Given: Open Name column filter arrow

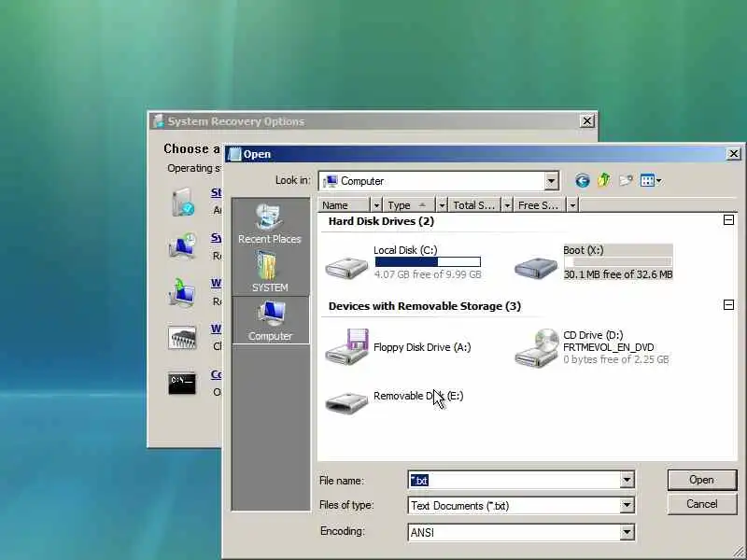Looking at the screenshot, I should click(x=376, y=205).
